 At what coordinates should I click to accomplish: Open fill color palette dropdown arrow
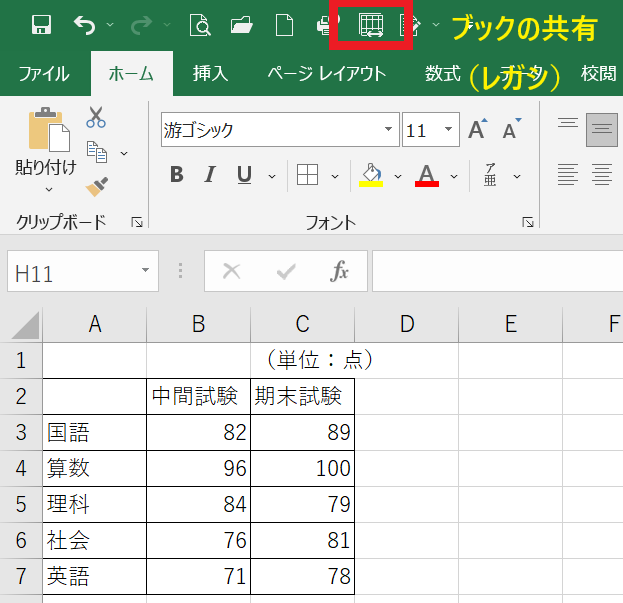[x=398, y=176]
